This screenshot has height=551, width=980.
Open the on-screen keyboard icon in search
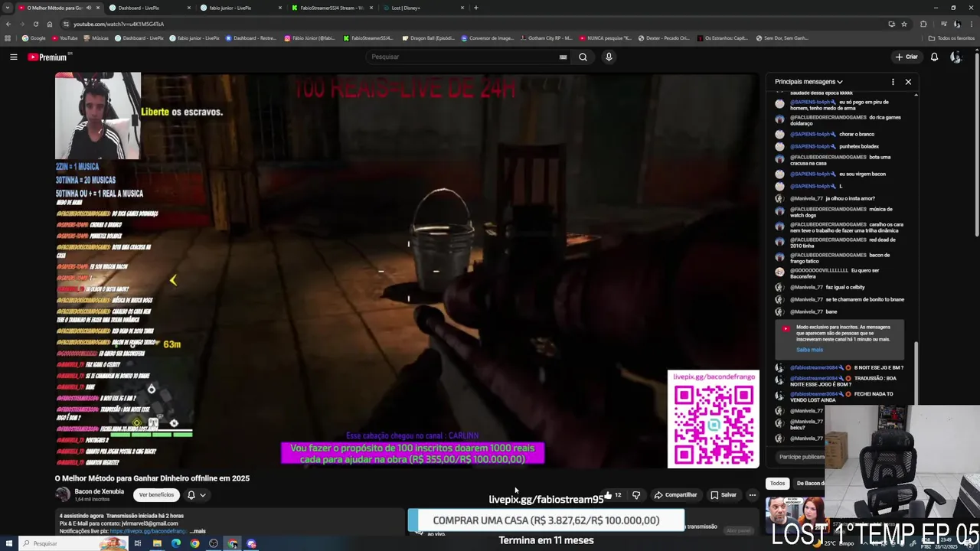pyautogui.click(x=563, y=57)
